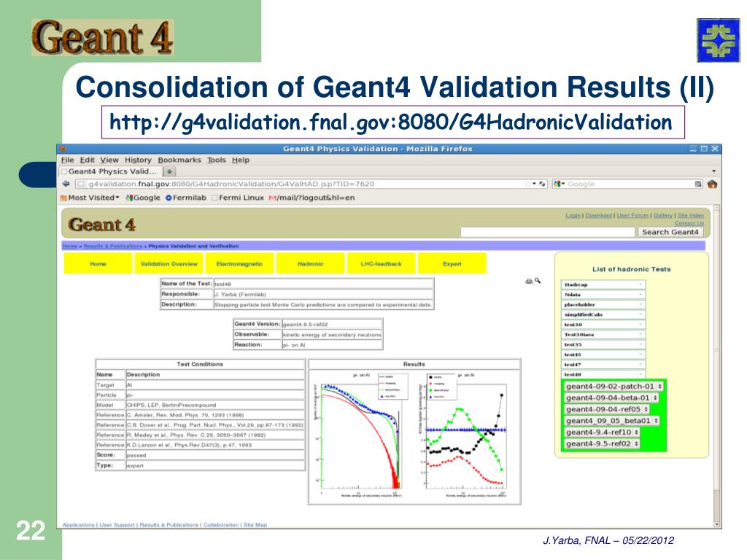Click the Results & Publications breadcrumb link
747x560 pixels.
(x=113, y=246)
